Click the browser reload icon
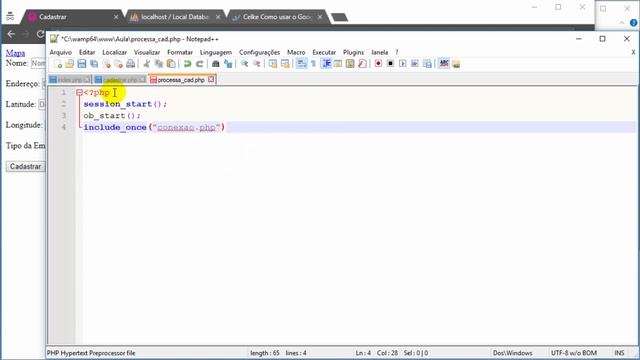Image resolution: width=640 pixels, height=360 pixels. point(40,34)
